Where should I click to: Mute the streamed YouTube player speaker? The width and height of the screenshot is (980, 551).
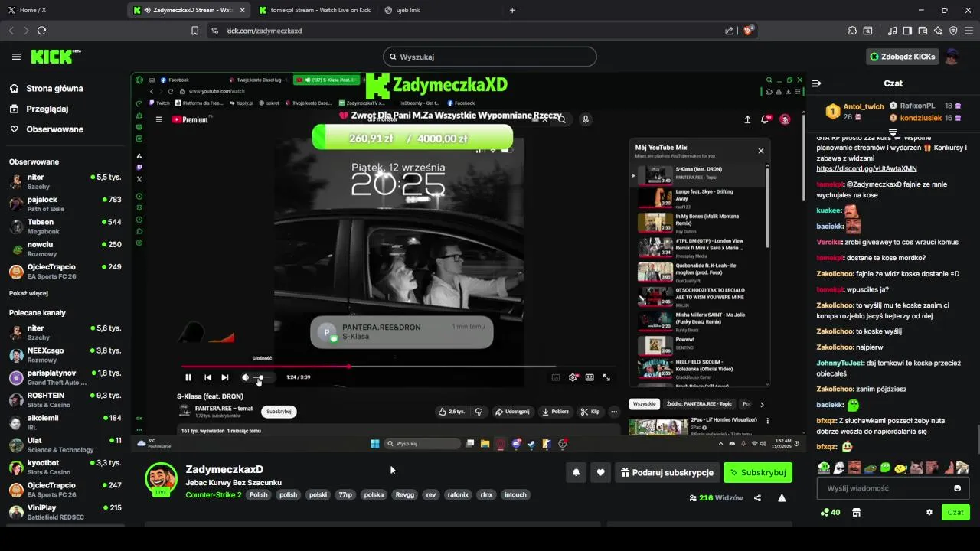coord(245,377)
